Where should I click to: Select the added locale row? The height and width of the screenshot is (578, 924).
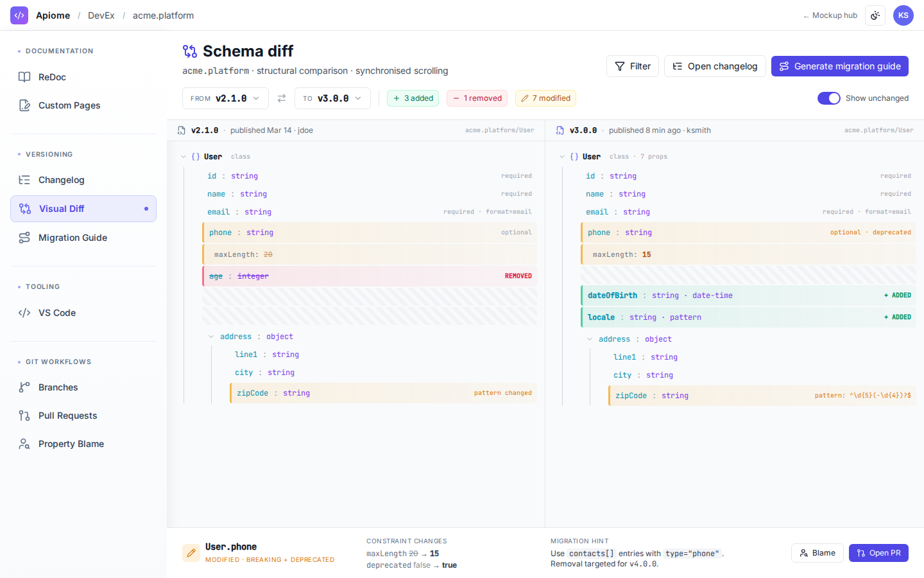pyautogui.click(x=748, y=317)
